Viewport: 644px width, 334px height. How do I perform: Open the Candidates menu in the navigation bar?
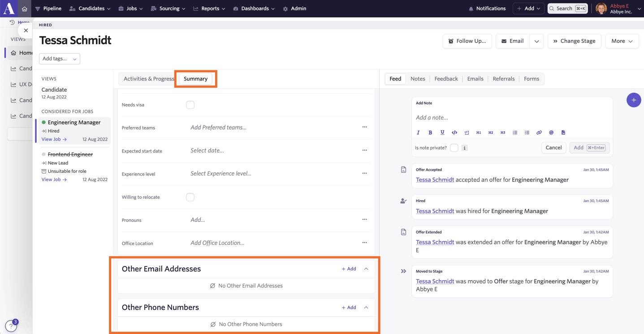(90, 9)
